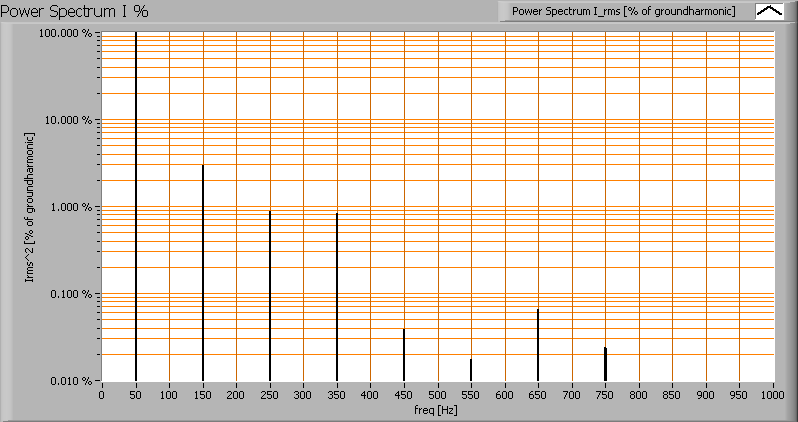Click the 650 Hz harmonic bar
798x422 pixels.
pos(538,345)
